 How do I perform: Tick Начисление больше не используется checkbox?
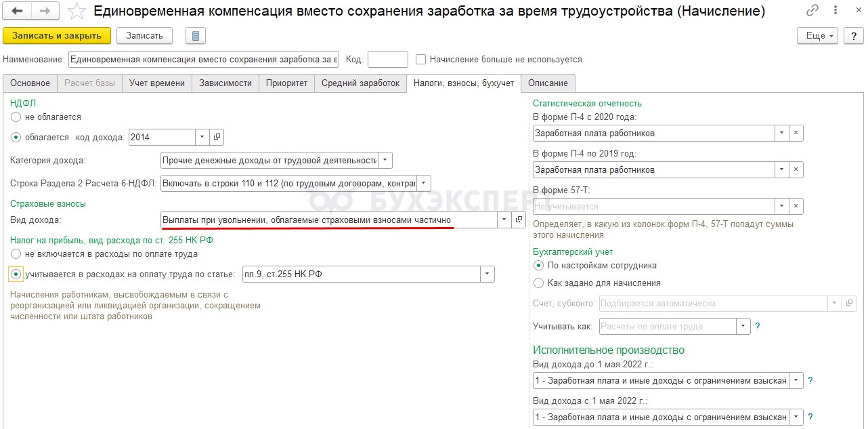(x=420, y=60)
